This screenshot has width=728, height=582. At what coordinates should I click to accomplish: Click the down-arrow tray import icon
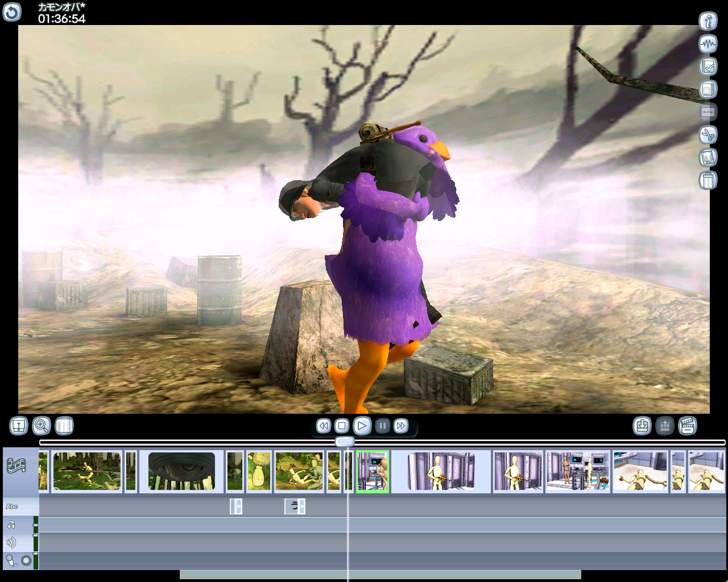coord(642,426)
